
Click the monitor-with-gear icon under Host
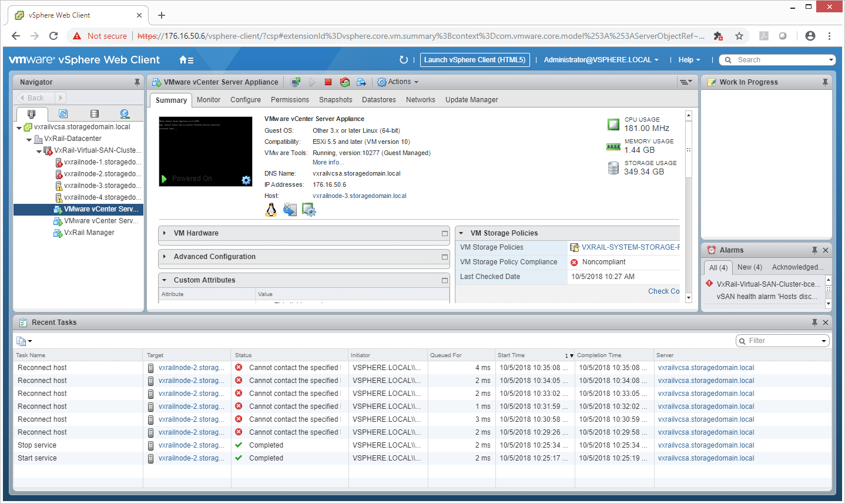(x=309, y=210)
